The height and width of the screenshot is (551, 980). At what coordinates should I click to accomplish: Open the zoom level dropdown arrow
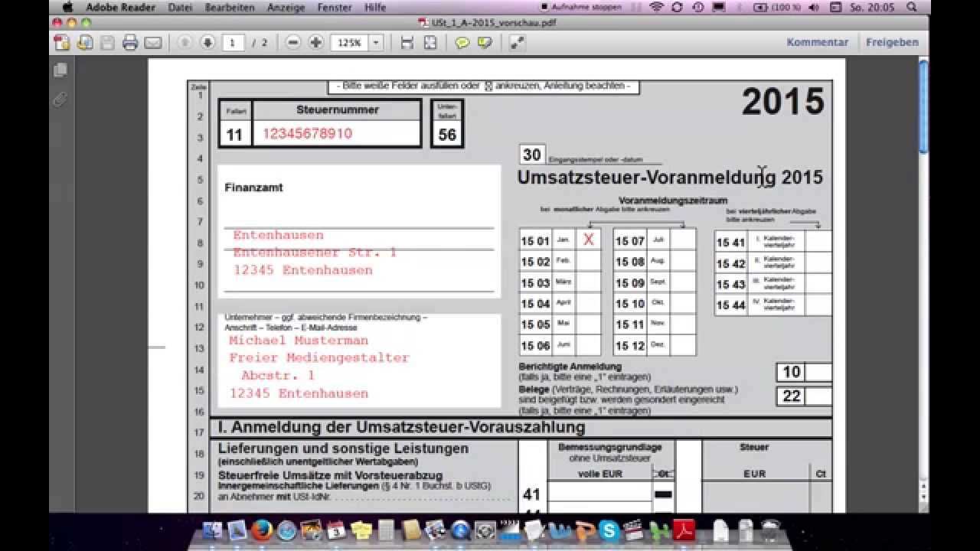pyautogui.click(x=376, y=43)
